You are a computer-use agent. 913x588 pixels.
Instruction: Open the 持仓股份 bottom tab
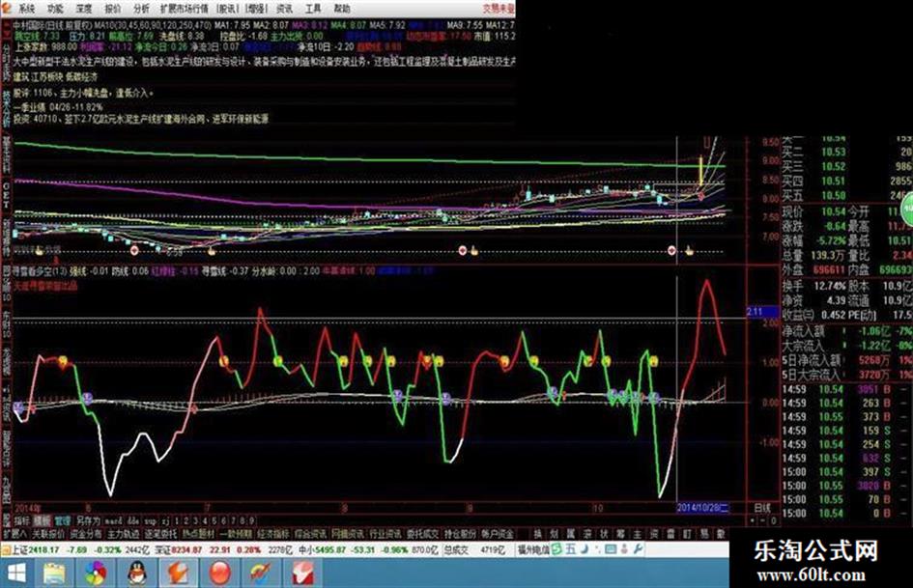click(x=461, y=533)
